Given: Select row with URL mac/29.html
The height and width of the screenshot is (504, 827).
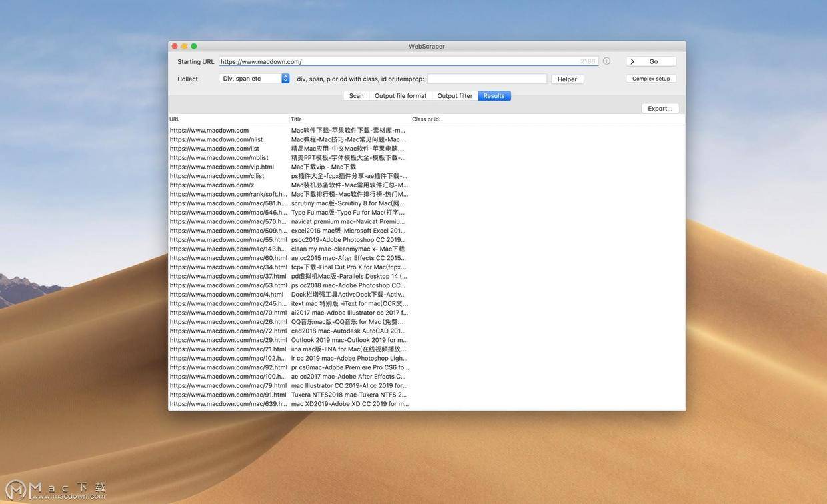Looking at the screenshot, I should (427, 340).
